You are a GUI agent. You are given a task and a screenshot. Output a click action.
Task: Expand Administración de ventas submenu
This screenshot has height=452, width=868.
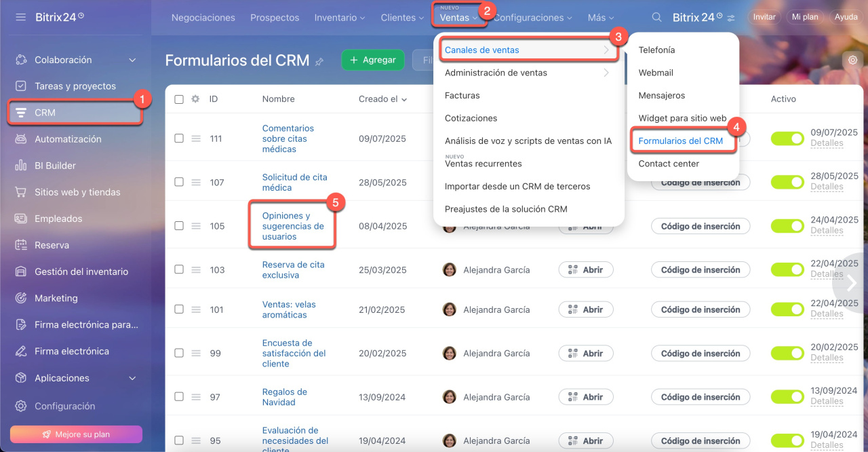pos(528,73)
